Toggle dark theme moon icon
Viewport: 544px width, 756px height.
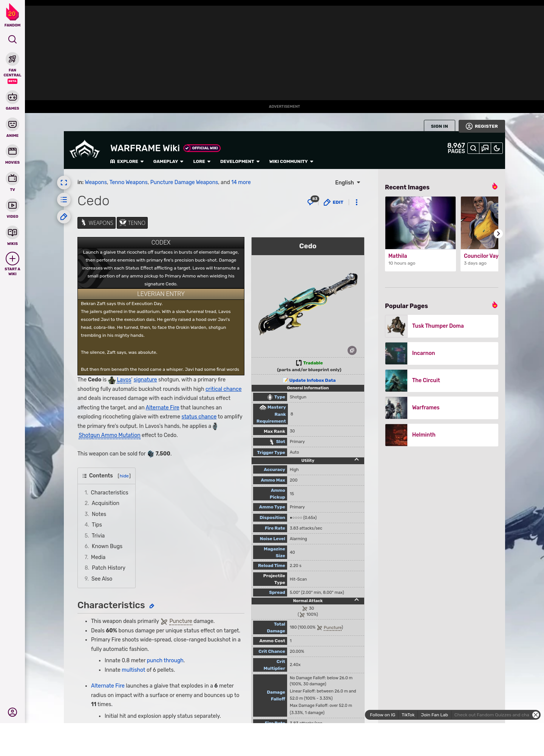tap(497, 148)
